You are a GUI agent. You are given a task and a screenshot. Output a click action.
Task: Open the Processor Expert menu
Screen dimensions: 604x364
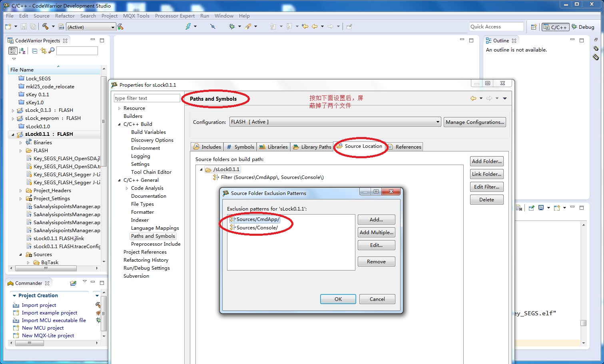(x=175, y=16)
